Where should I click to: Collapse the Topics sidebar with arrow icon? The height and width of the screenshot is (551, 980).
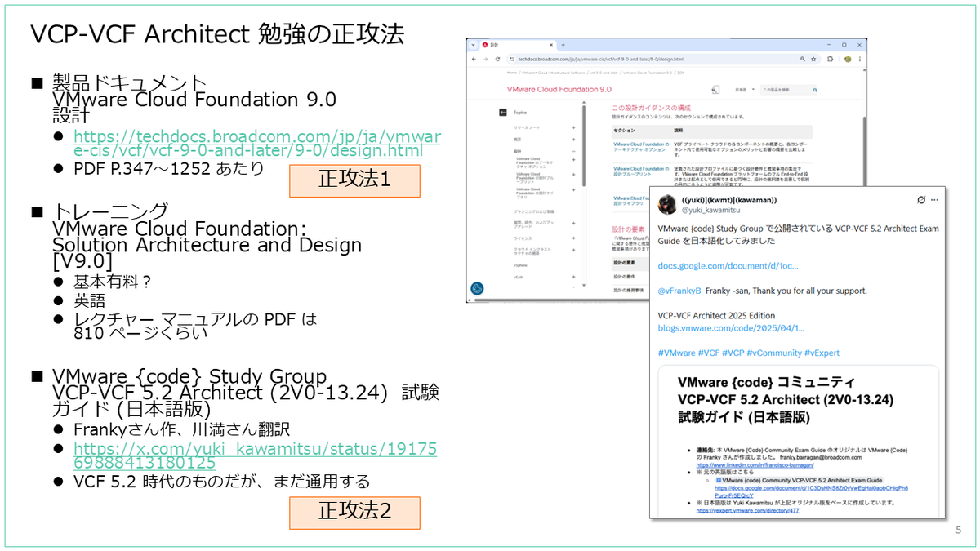click(x=503, y=113)
